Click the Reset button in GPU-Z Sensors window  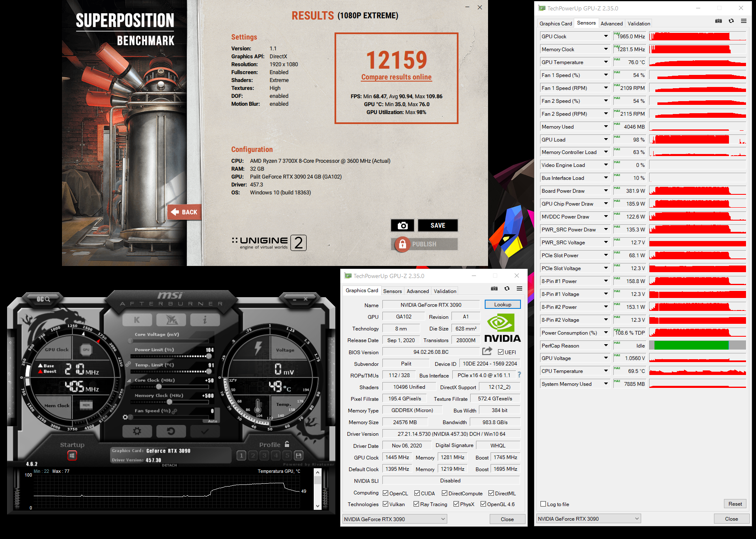pyautogui.click(x=735, y=504)
